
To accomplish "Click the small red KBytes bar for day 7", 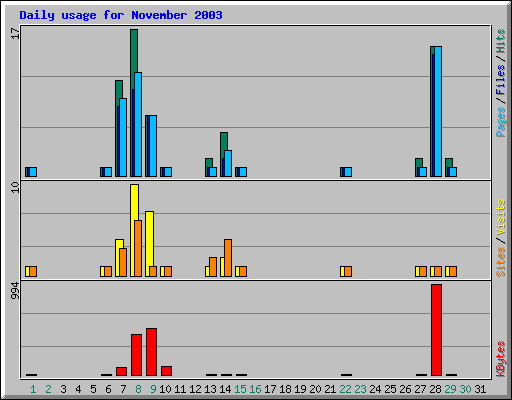I will tap(121, 372).
